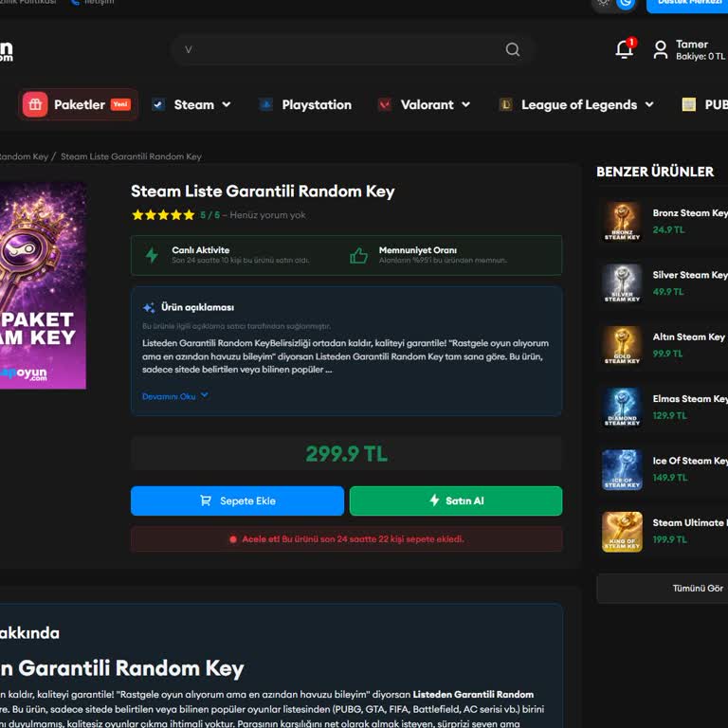Expand the League of Legends chevron

pos(649,104)
